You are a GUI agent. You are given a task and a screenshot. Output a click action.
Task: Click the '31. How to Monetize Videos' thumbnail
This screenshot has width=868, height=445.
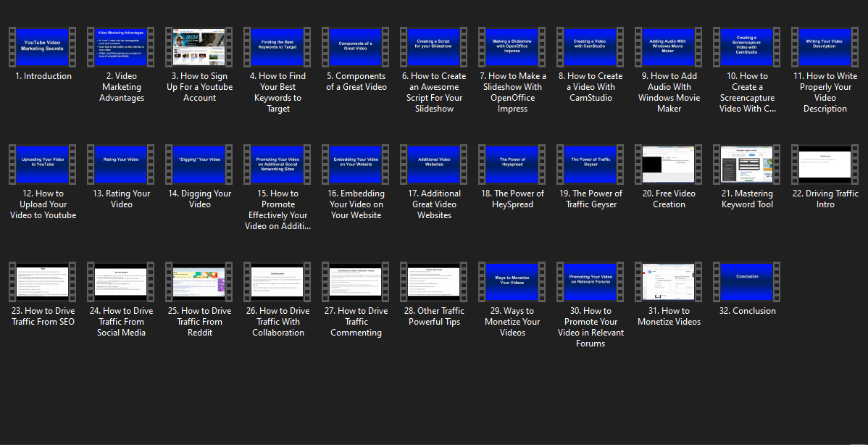[669, 282]
